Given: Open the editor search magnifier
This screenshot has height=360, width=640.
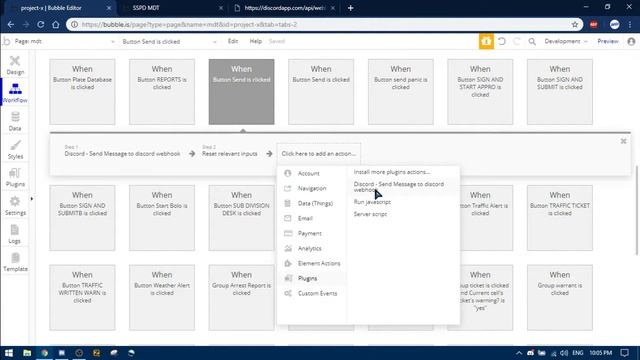Looking at the screenshot, I should (x=532, y=41).
